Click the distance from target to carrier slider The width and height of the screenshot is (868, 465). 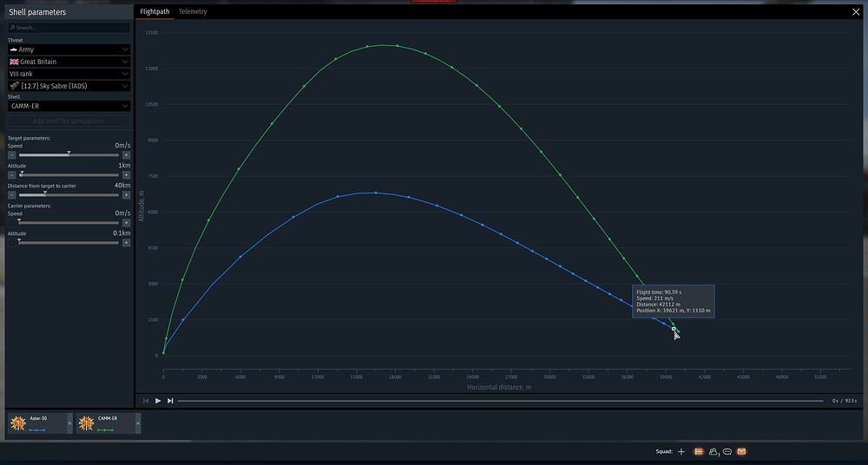coord(69,195)
